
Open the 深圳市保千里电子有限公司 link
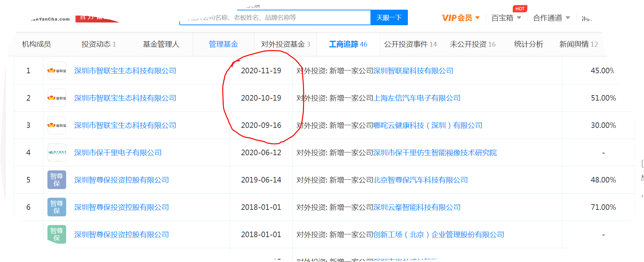pyautogui.click(x=118, y=153)
